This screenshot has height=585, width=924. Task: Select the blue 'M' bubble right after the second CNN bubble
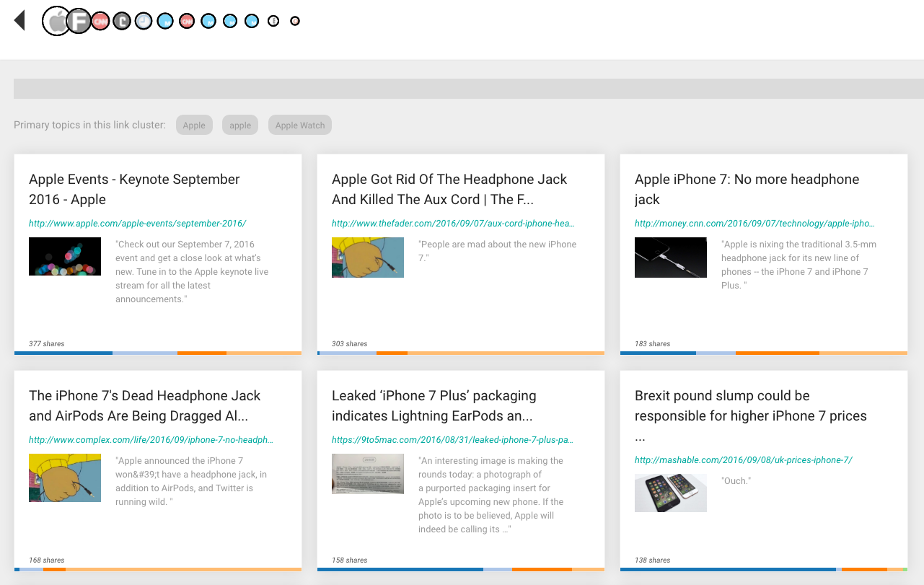[x=208, y=22]
